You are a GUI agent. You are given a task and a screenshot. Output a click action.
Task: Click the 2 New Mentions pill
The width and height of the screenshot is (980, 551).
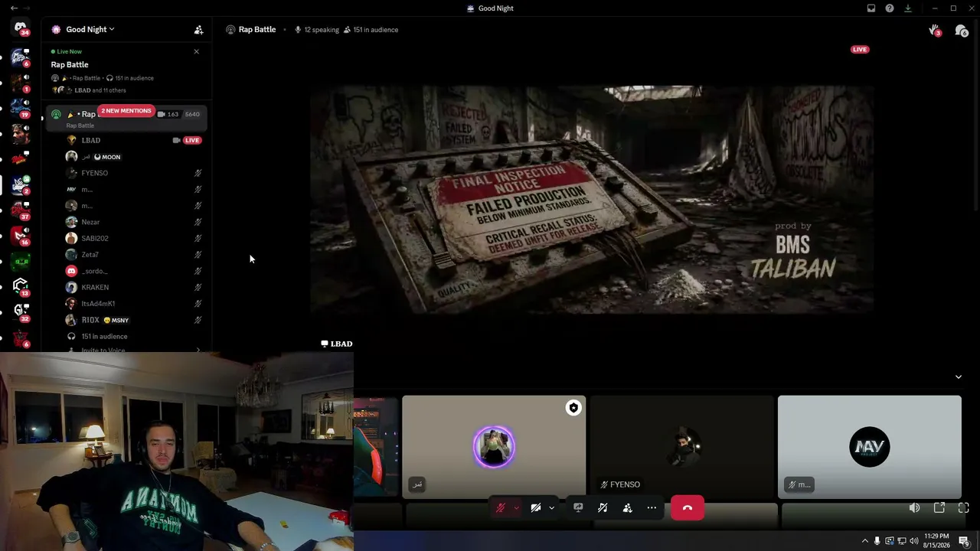click(x=126, y=111)
